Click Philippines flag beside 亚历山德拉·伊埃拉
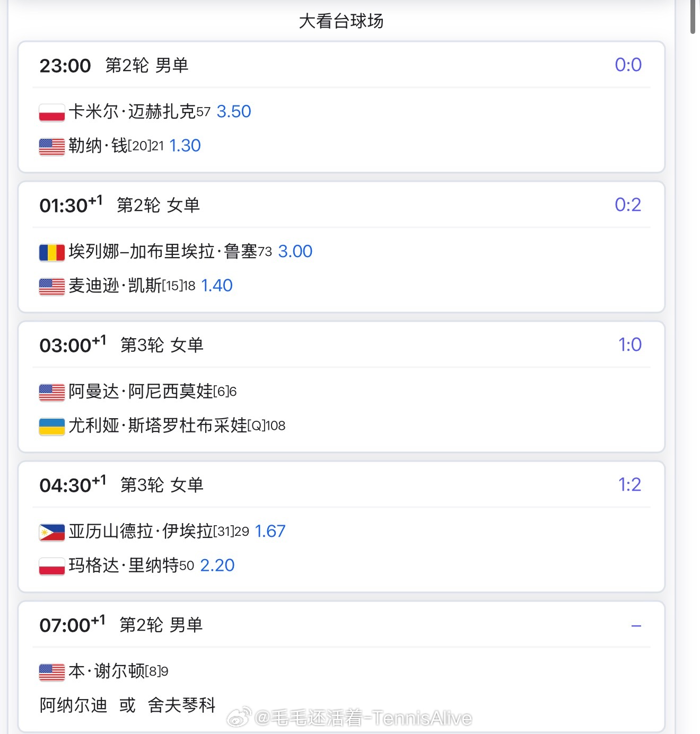The height and width of the screenshot is (734, 700). (52, 532)
